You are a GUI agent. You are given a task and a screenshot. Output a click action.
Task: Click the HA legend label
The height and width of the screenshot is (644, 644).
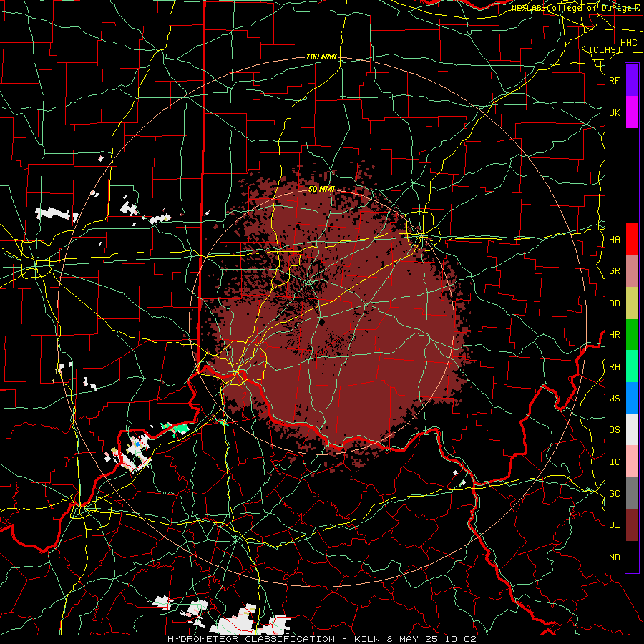614,240
